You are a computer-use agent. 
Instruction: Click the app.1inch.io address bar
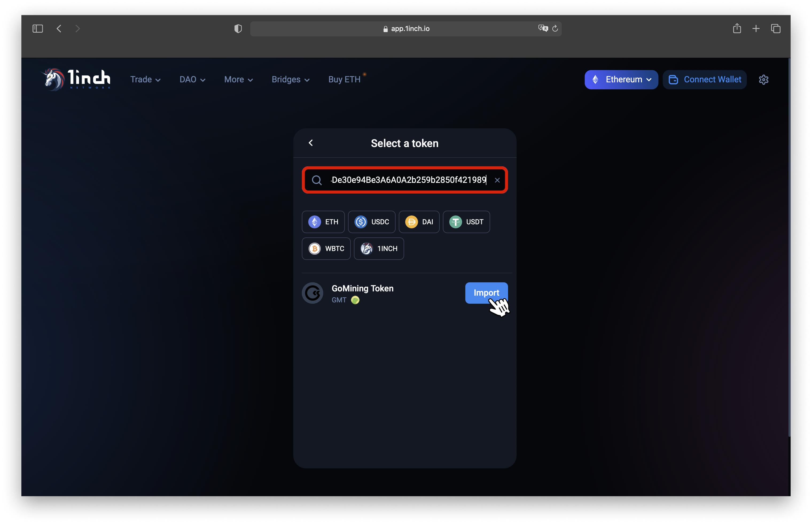406,29
